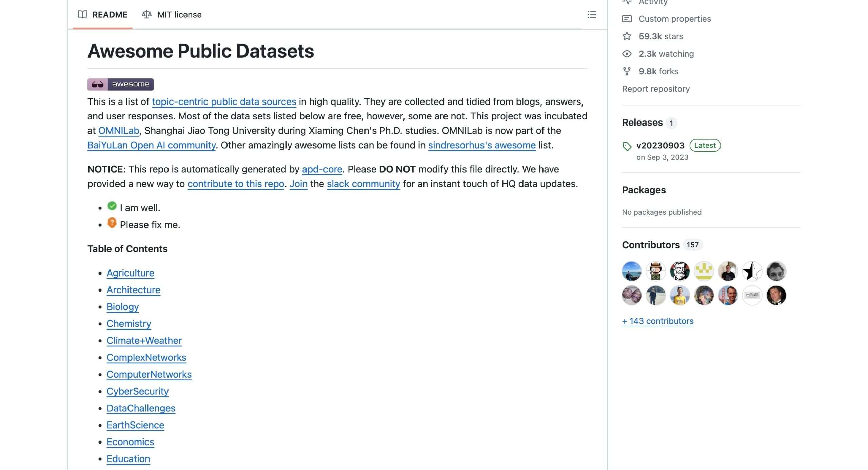Click the Custom properties note icon
The image size is (868, 470).
pos(627,19)
